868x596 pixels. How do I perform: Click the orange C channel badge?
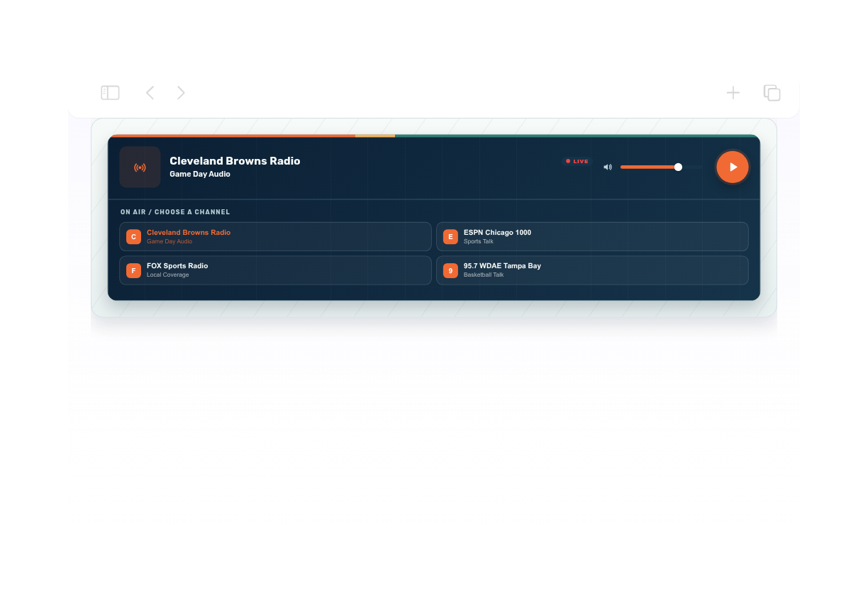pos(133,237)
